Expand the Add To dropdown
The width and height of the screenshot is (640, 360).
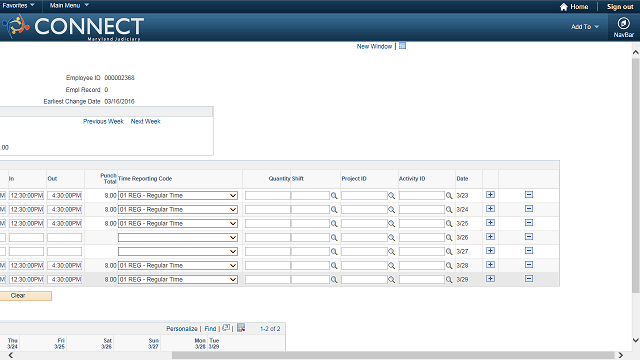pyautogui.click(x=585, y=27)
